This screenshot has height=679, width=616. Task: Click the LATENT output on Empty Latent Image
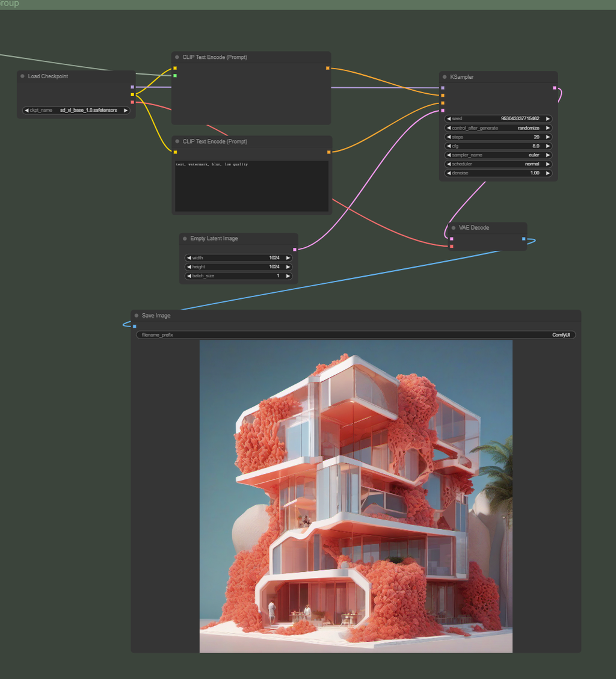click(x=294, y=248)
